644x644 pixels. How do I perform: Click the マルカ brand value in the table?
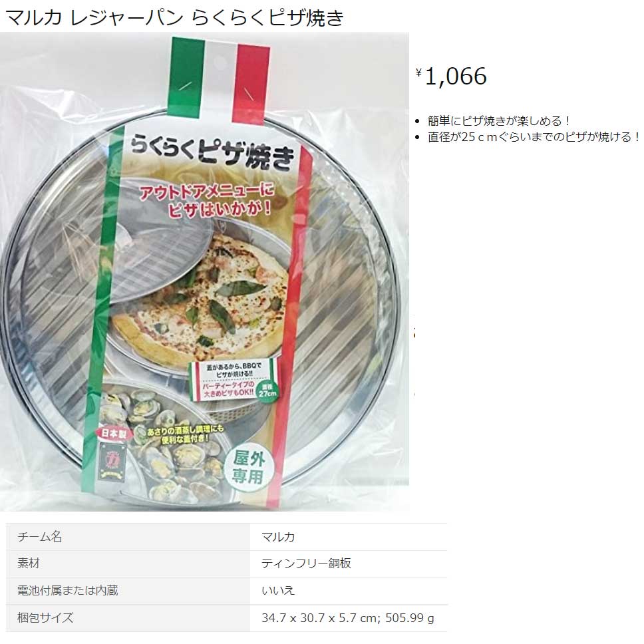278,536
